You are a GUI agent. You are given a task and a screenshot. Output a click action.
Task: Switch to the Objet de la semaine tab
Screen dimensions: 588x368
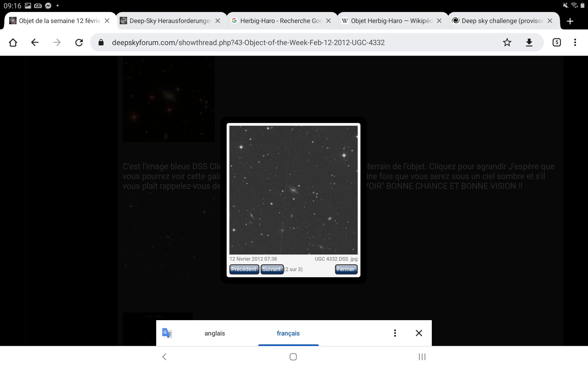(x=60, y=21)
